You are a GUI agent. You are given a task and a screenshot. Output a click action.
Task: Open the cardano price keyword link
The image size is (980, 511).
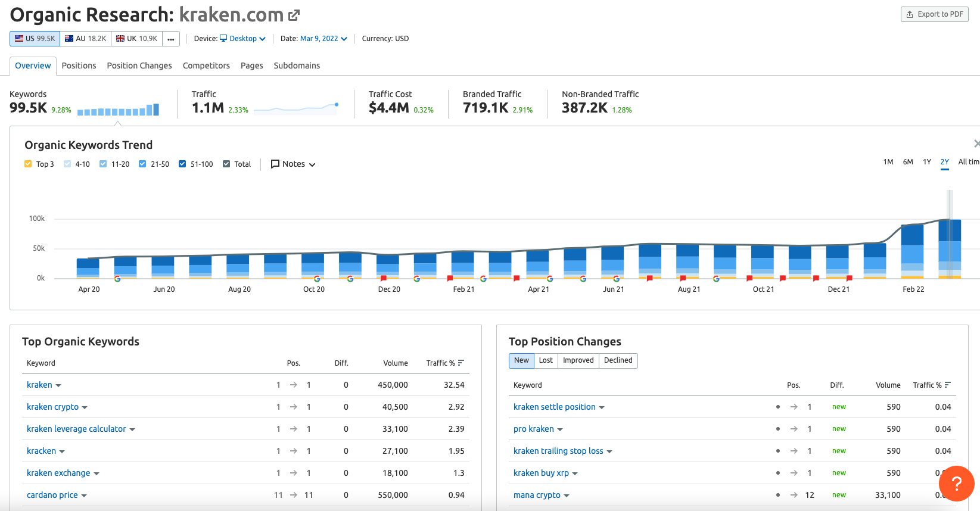(52, 496)
